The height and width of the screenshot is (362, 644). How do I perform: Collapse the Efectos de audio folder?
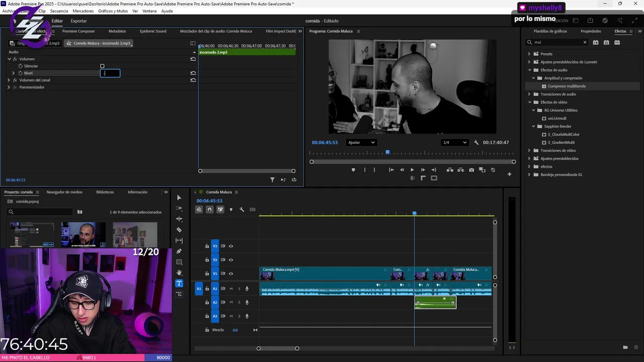click(529, 70)
